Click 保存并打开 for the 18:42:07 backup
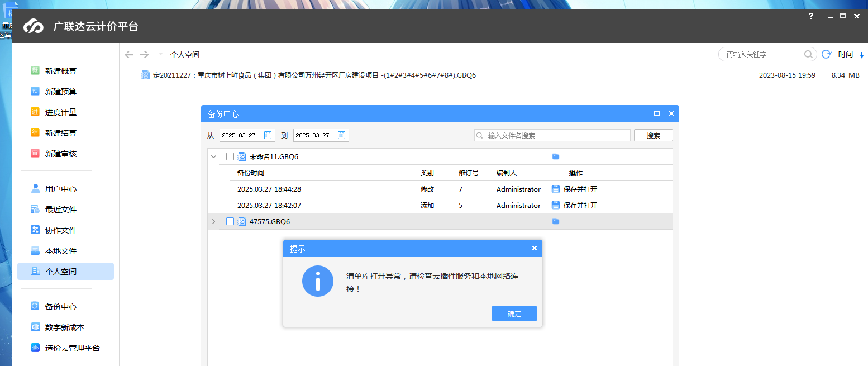 coord(580,205)
